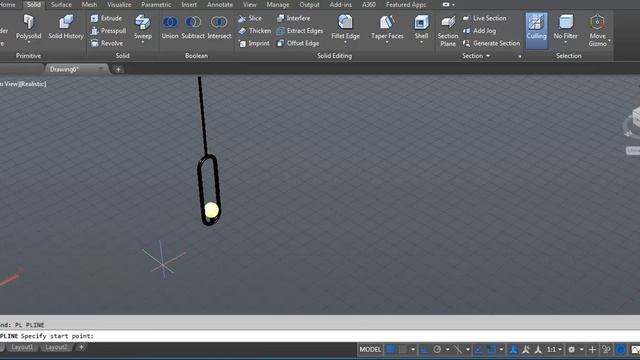
Task: Open the Solid History tool
Action: point(66,28)
